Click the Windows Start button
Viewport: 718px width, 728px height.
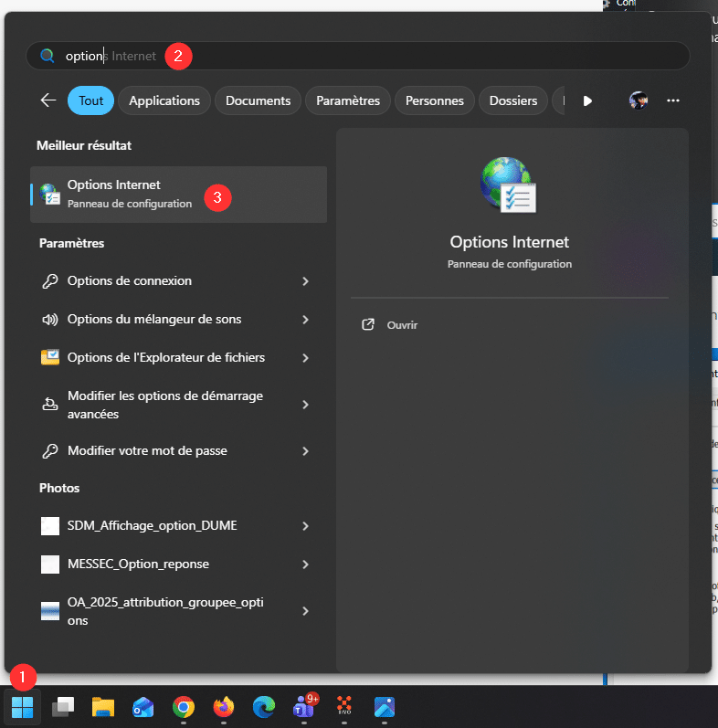coord(22,707)
